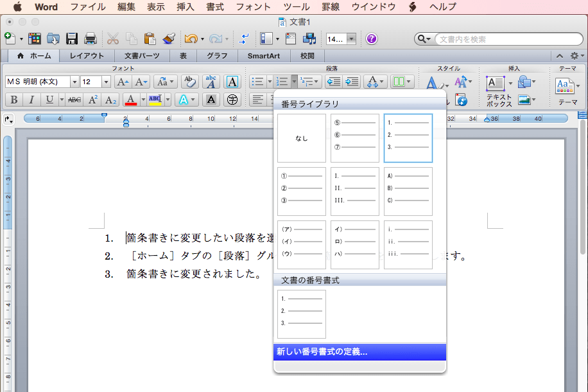Viewport: 588px width, 392px height.
Task: Decrease font size with A▼ icon
Action: pos(142,82)
